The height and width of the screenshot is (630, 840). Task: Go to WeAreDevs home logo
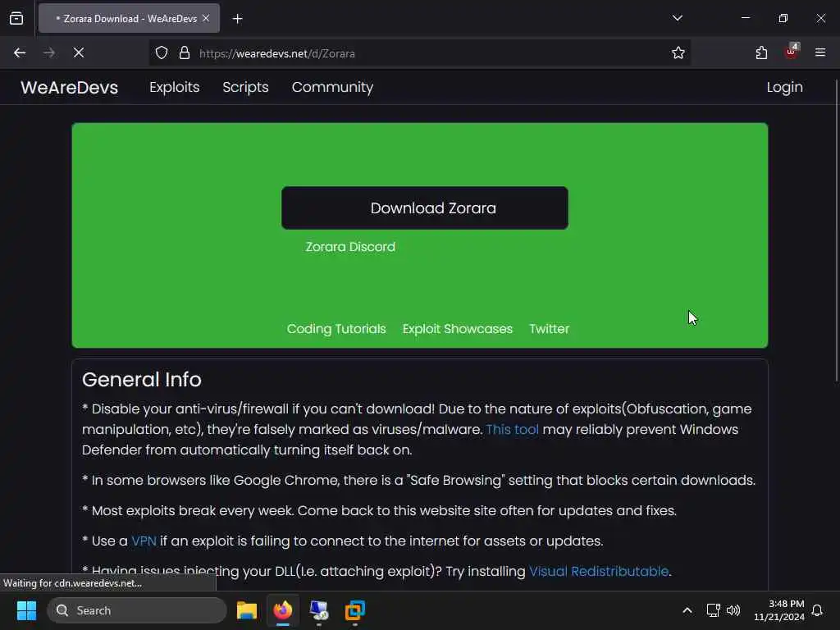(x=70, y=87)
